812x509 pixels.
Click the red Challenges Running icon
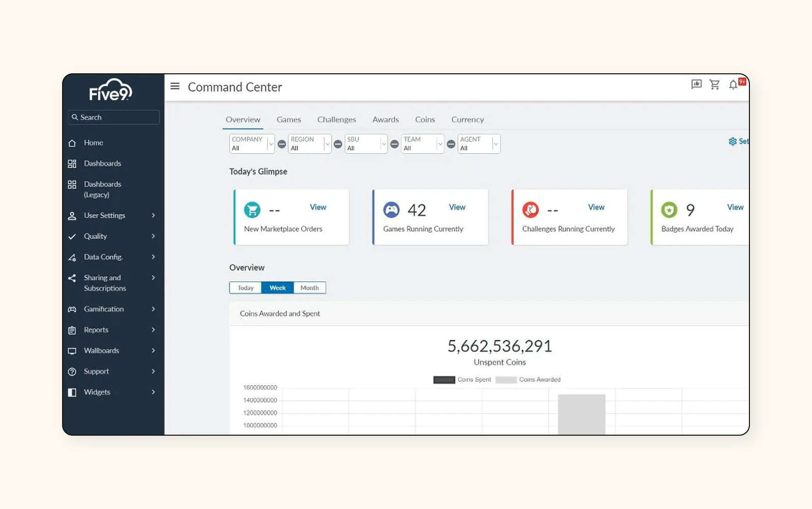point(531,210)
